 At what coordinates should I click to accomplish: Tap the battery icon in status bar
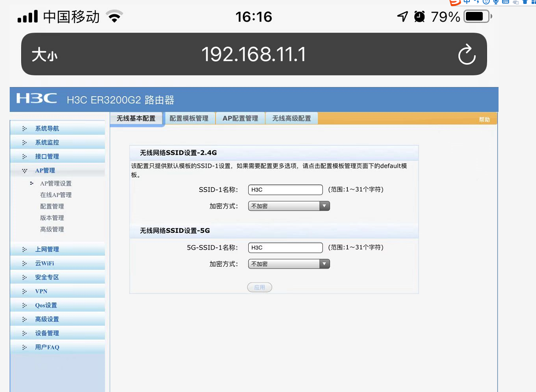point(478,17)
